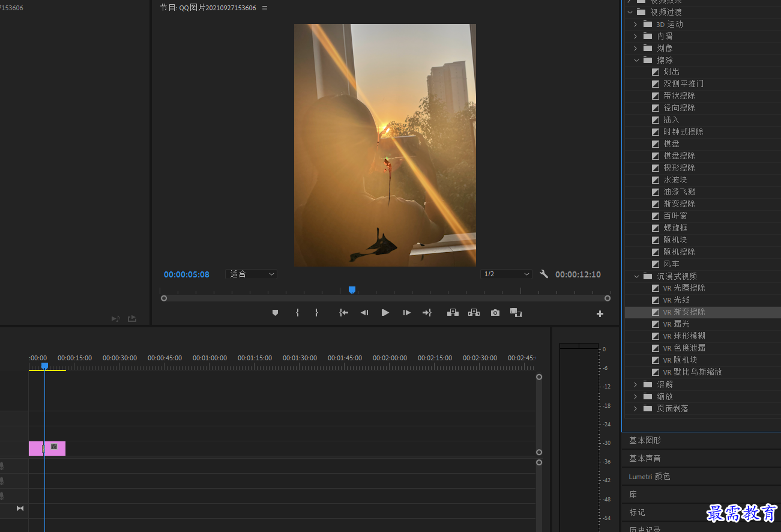The width and height of the screenshot is (781, 532).
Task: Open the Program panel hamburger menu
Action: (x=265, y=8)
